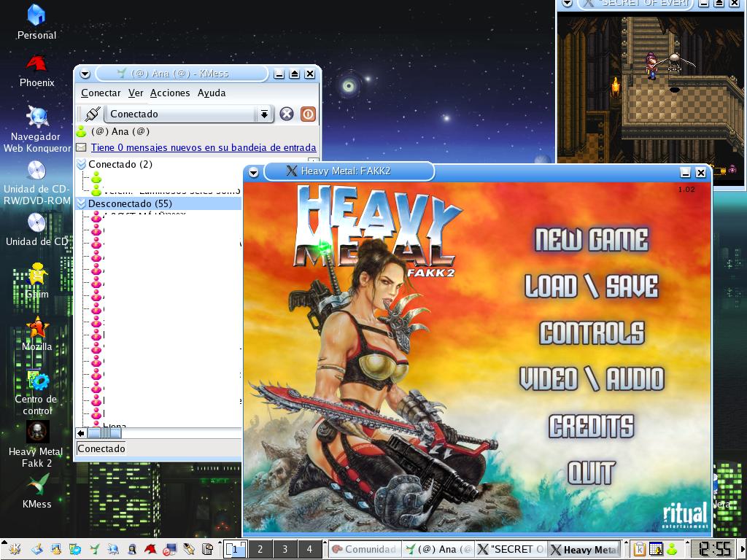
Task: Switch to Comunidad taskbar entry
Action: tap(365, 549)
